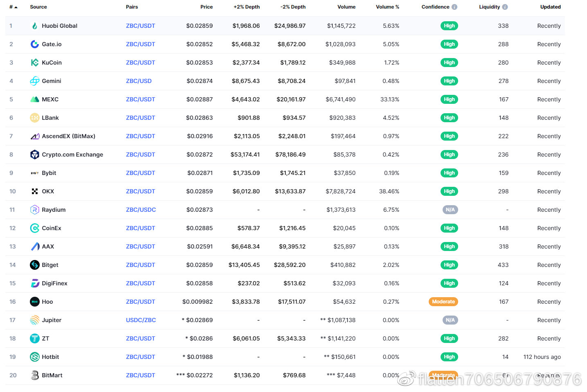Image resolution: width=587 pixels, height=392 pixels.
Task: Sort table by +2% Depth header
Action: click(x=247, y=7)
